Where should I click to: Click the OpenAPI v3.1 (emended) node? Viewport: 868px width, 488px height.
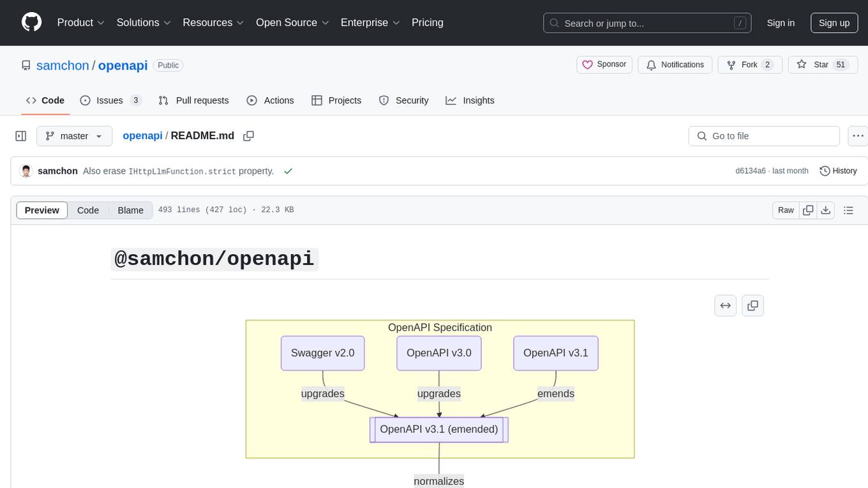[x=439, y=429]
